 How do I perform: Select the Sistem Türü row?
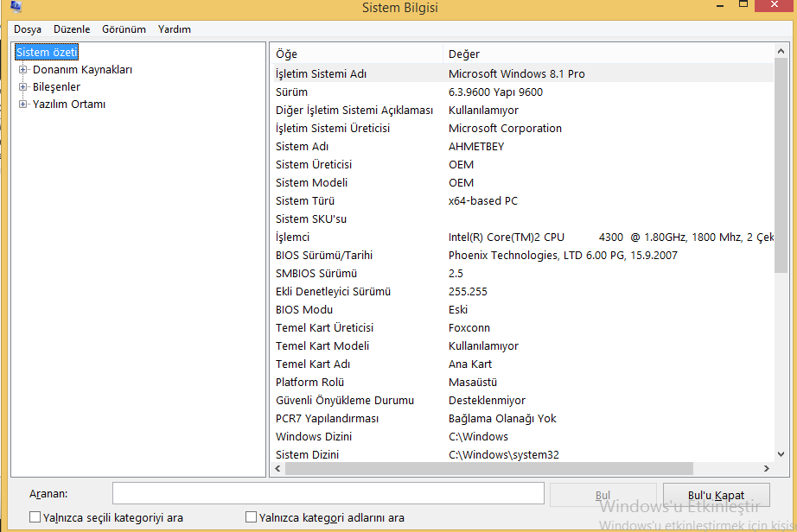click(522, 201)
